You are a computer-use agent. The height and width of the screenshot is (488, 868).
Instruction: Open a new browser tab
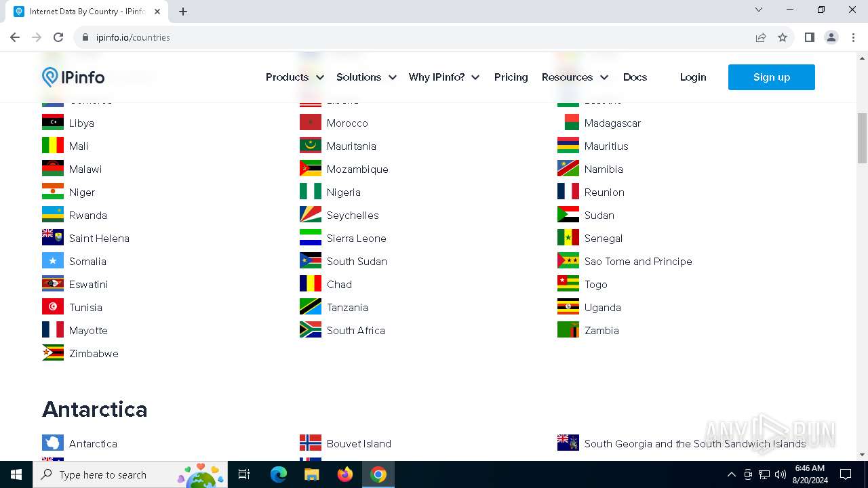pos(183,12)
